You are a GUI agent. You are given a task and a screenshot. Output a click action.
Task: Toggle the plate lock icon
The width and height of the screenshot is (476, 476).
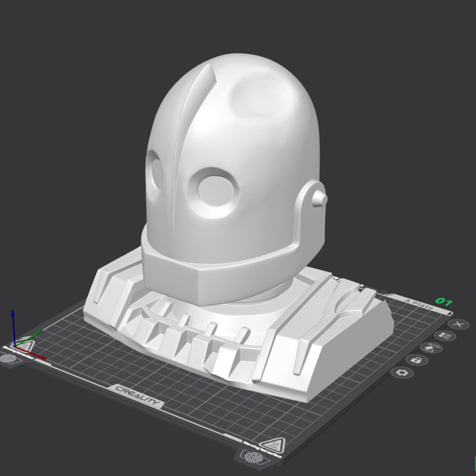(x=417, y=360)
